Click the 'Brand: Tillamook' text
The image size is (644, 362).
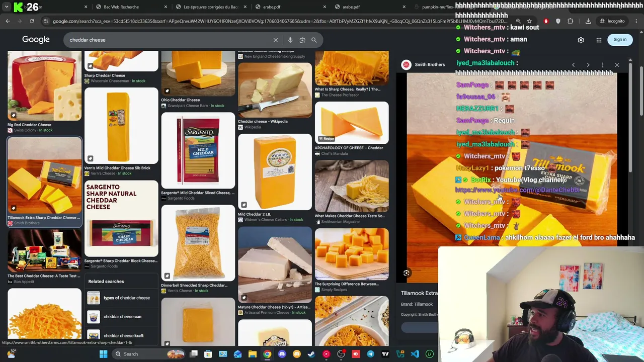[417, 304]
